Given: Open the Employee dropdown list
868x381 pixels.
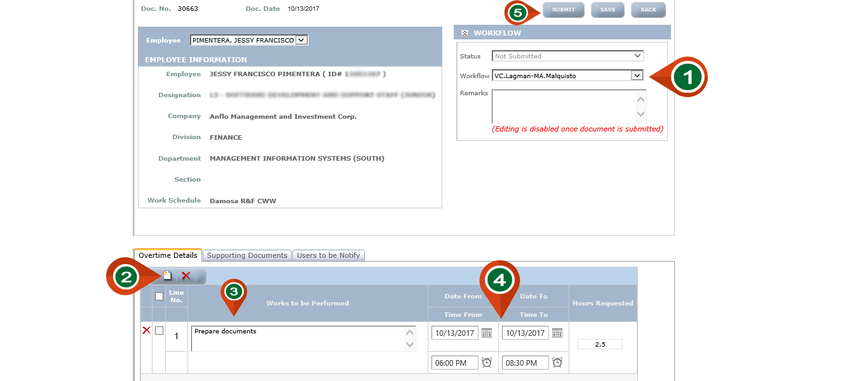Looking at the screenshot, I should [x=301, y=40].
